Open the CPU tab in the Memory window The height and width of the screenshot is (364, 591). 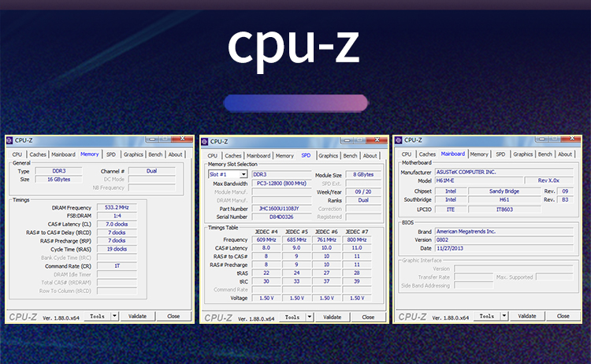coord(17,154)
